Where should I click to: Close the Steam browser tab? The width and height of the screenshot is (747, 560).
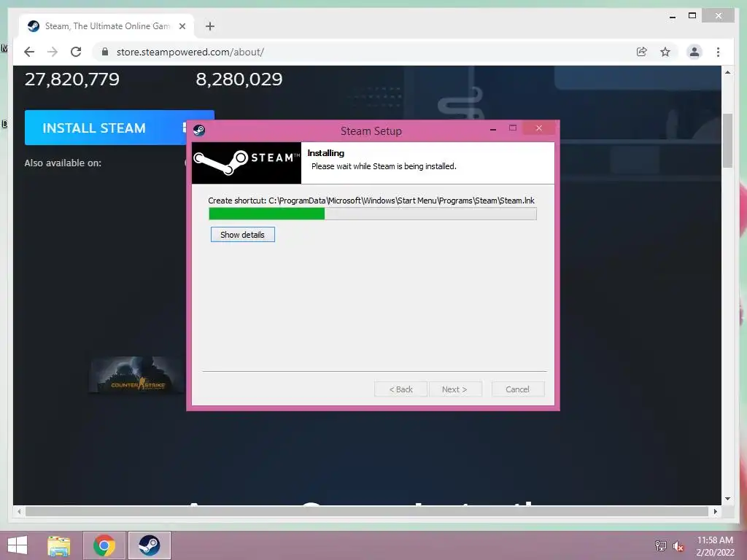click(x=182, y=26)
